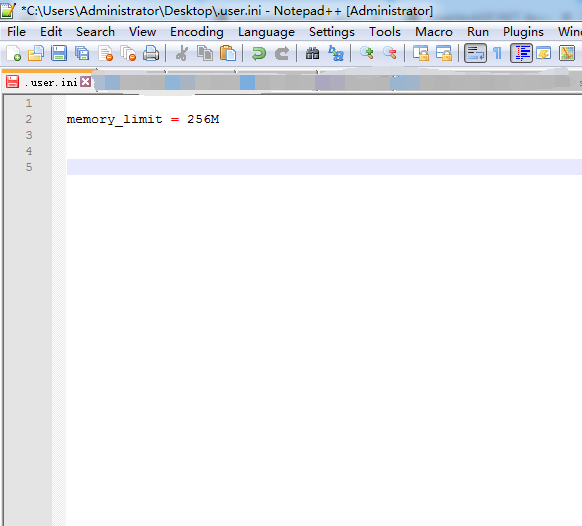582x526 pixels.
Task: Zoom in using magnifier plus icon
Action: [367, 53]
